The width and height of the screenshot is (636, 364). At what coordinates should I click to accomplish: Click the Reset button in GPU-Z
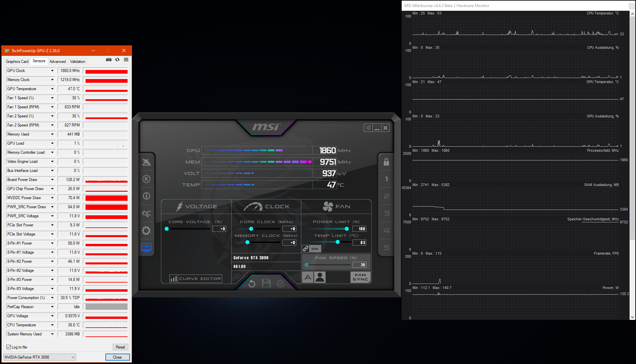pyautogui.click(x=120, y=347)
